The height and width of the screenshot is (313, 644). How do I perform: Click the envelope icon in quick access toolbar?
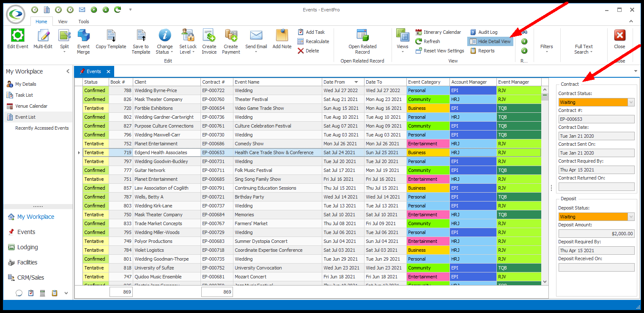pos(82,9)
